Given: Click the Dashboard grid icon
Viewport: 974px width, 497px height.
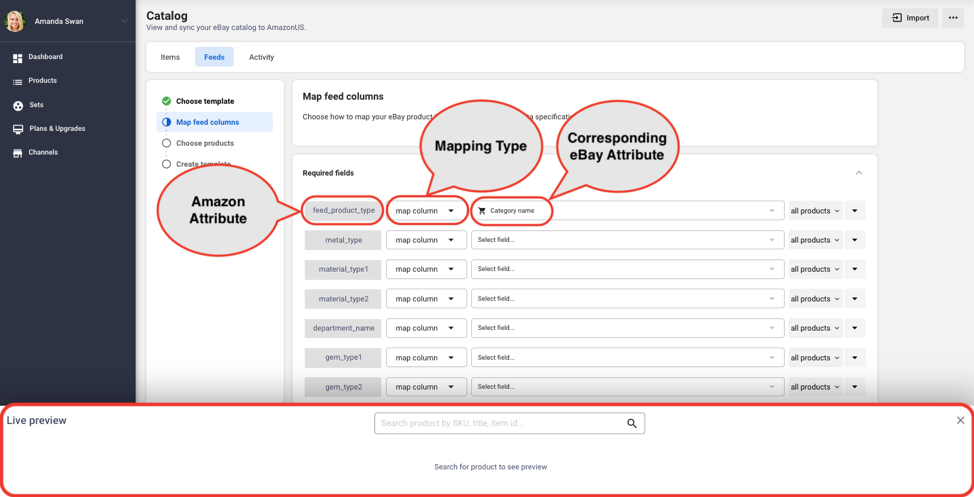Looking at the screenshot, I should click(x=17, y=58).
